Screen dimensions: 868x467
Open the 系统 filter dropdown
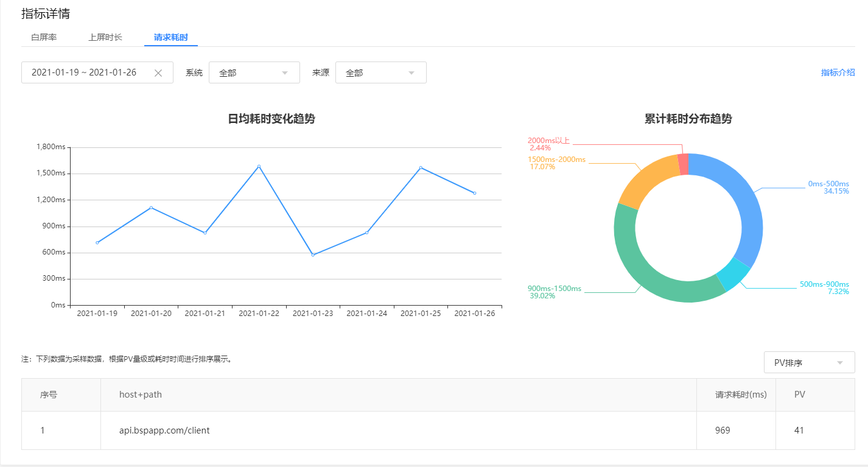pyautogui.click(x=254, y=72)
